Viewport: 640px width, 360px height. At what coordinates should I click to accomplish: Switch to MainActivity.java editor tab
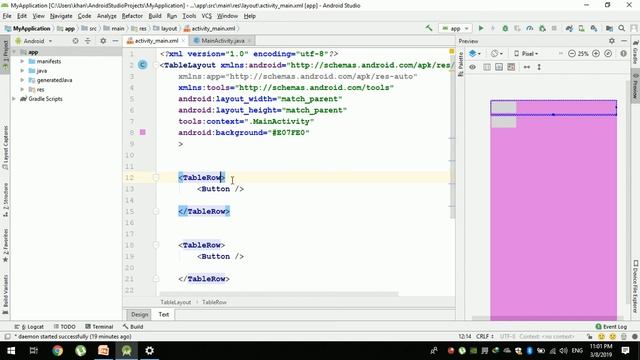(223, 41)
